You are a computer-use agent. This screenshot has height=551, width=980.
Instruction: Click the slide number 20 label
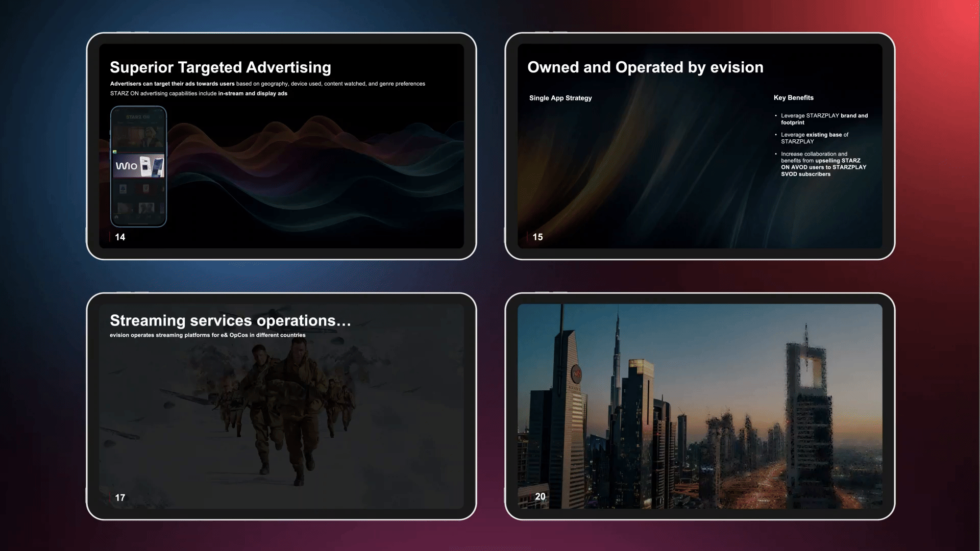pos(540,496)
